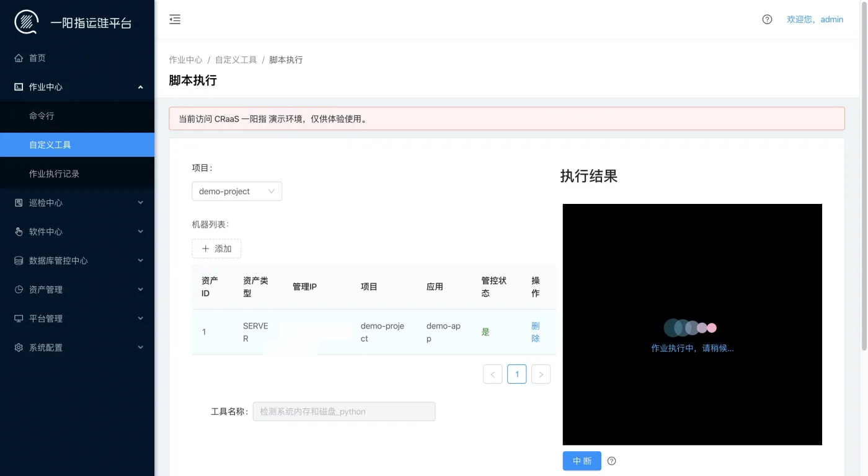868x476 pixels.
Task: Click 自定义工具 breadcrumb link
Action: click(x=236, y=60)
